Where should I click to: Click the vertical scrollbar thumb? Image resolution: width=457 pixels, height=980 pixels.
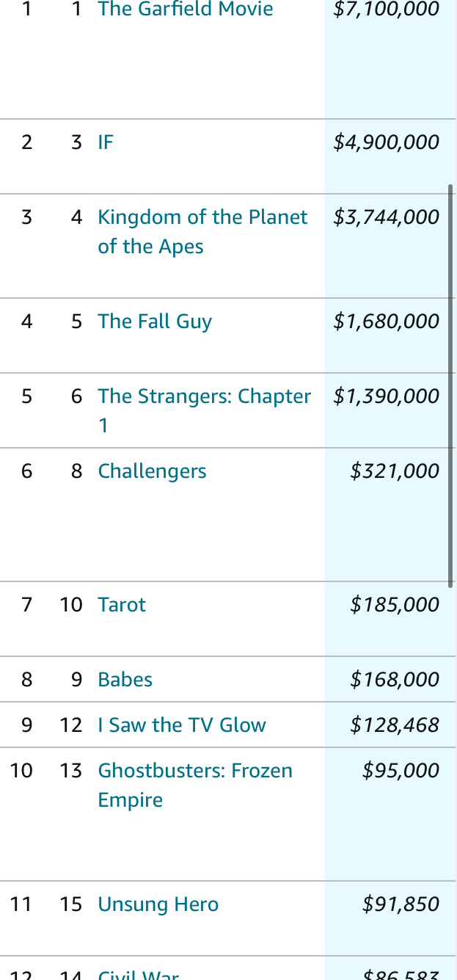(450, 385)
